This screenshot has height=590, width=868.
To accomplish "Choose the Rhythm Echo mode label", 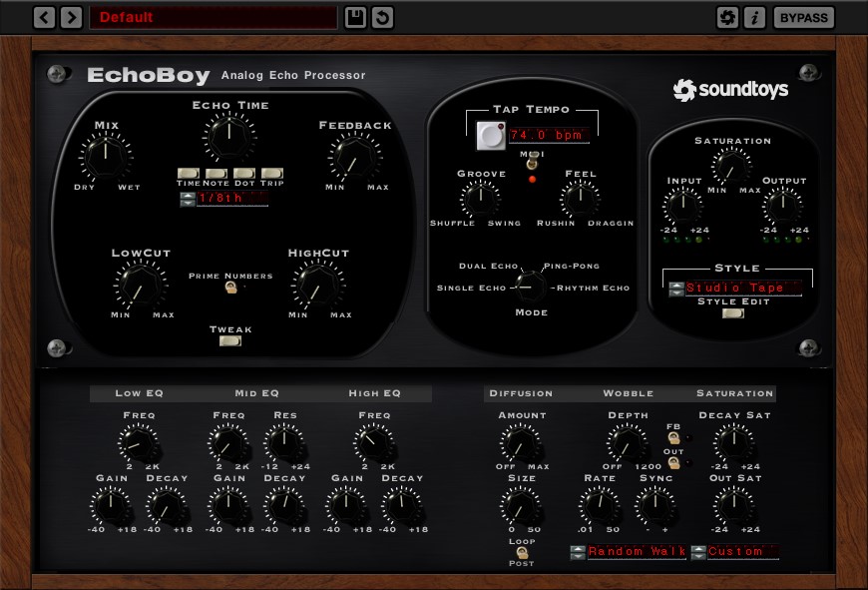I will click(593, 289).
